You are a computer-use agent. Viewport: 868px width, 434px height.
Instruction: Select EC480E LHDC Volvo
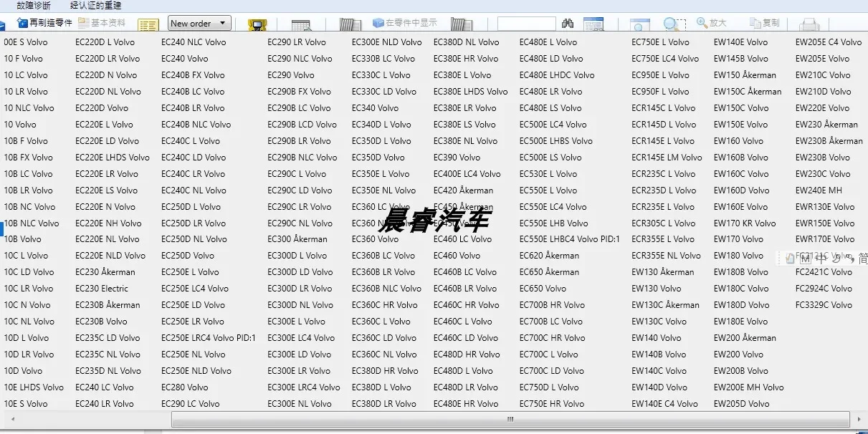click(x=557, y=75)
